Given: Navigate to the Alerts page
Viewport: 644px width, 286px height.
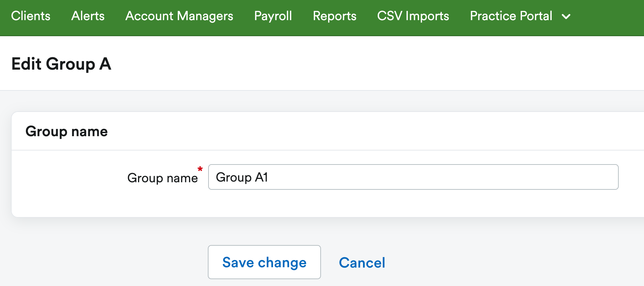Looking at the screenshot, I should tap(88, 16).
